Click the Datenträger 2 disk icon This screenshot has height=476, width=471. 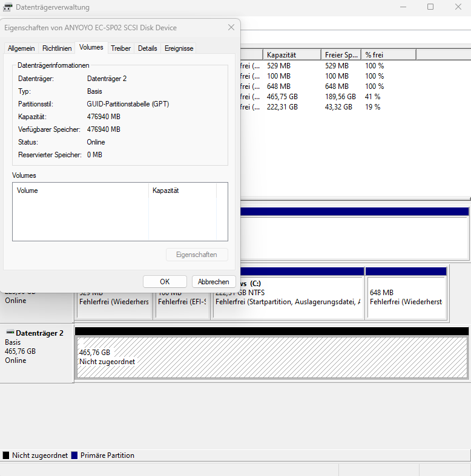pyautogui.click(x=10, y=332)
